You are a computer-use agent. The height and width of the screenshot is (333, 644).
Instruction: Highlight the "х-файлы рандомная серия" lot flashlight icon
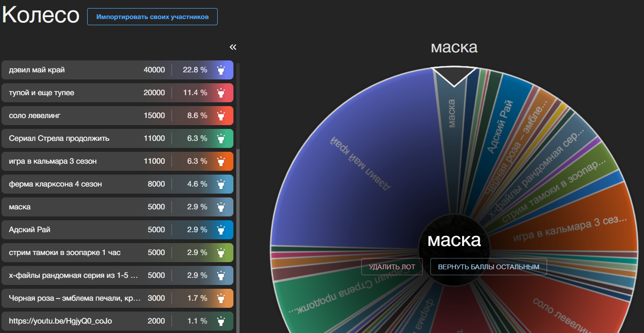pyautogui.click(x=221, y=275)
